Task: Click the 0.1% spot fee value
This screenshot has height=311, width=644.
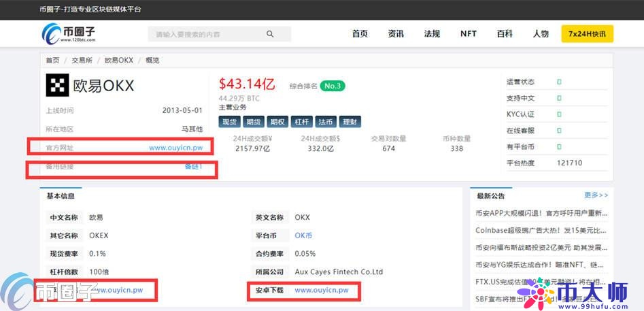Action: [97, 253]
